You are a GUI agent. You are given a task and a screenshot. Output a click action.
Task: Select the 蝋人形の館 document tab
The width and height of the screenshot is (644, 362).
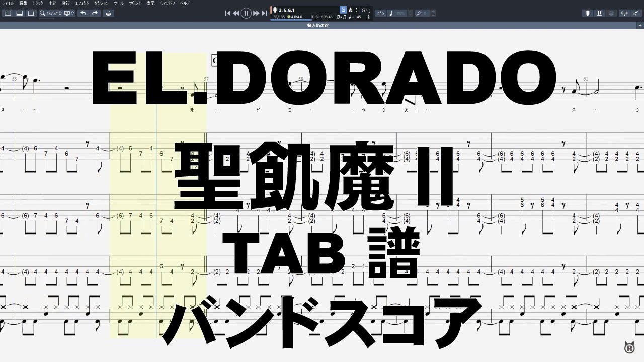(317, 25)
